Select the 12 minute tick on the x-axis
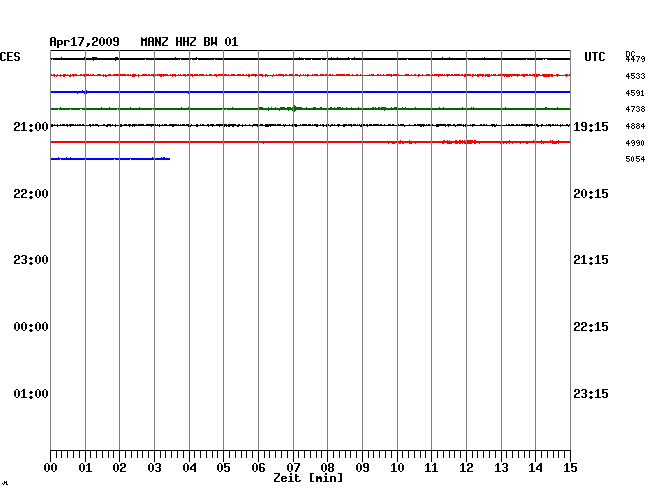This screenshot has height=494, width=650. (x=466, y=467)
